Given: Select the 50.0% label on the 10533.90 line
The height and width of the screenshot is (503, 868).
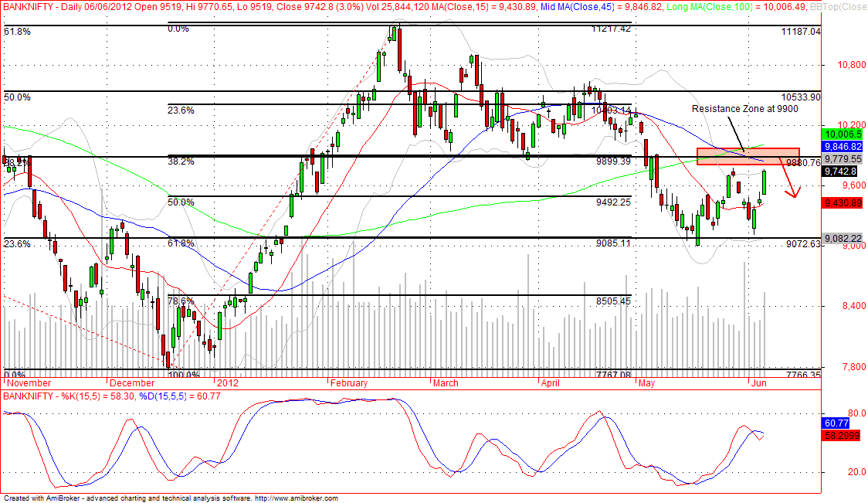Looking at the screenshot, I should (17, 97).
